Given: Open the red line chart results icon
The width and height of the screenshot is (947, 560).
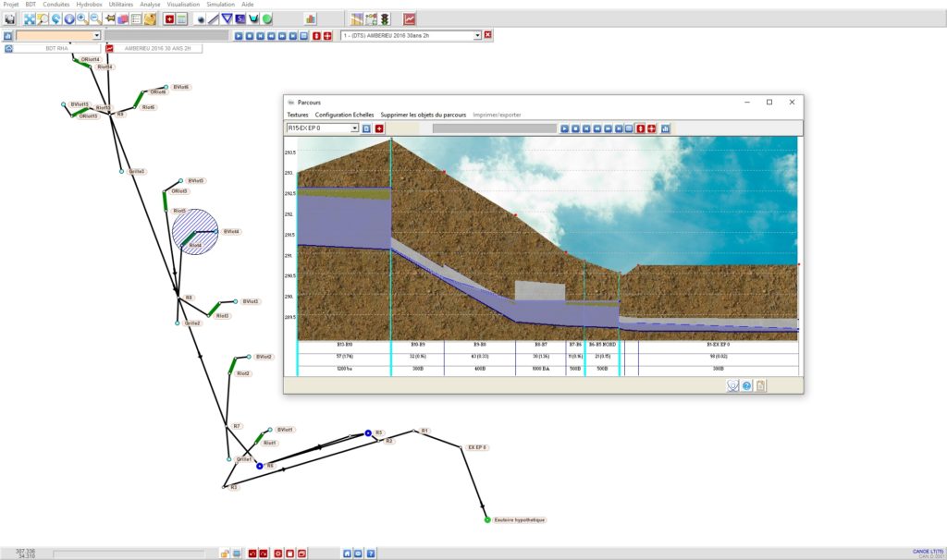Looking at the screenshot, I should pyautogui.click(x=409, y=18).
